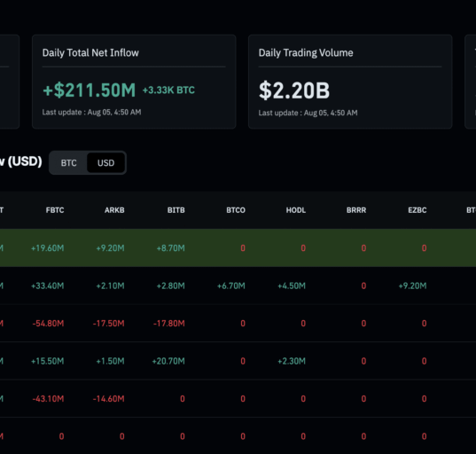Image resolution: width=476 pixels, height=454 pixels.
Task: Open the Daily Total Net Inflow card
Action: tap(134, 82)
